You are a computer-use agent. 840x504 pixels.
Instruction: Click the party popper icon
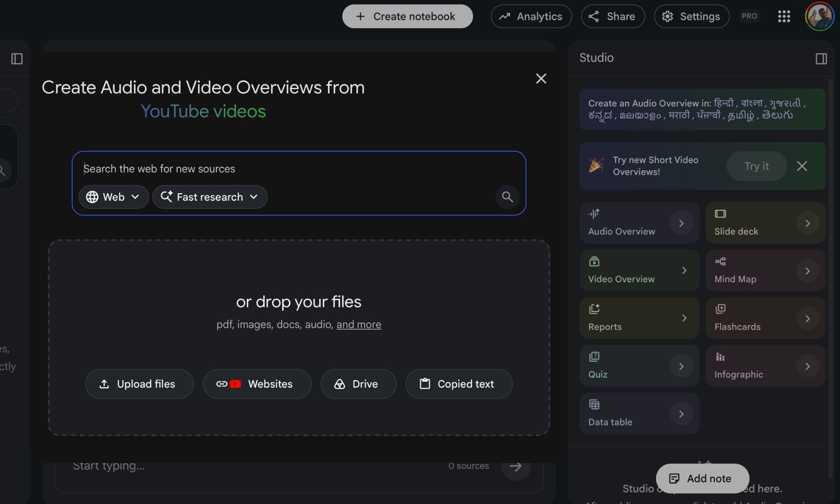596,165
